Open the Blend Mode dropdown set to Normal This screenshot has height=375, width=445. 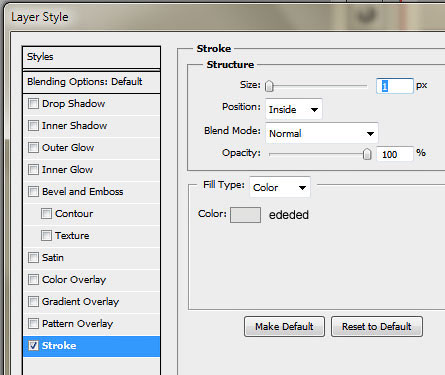322,133
